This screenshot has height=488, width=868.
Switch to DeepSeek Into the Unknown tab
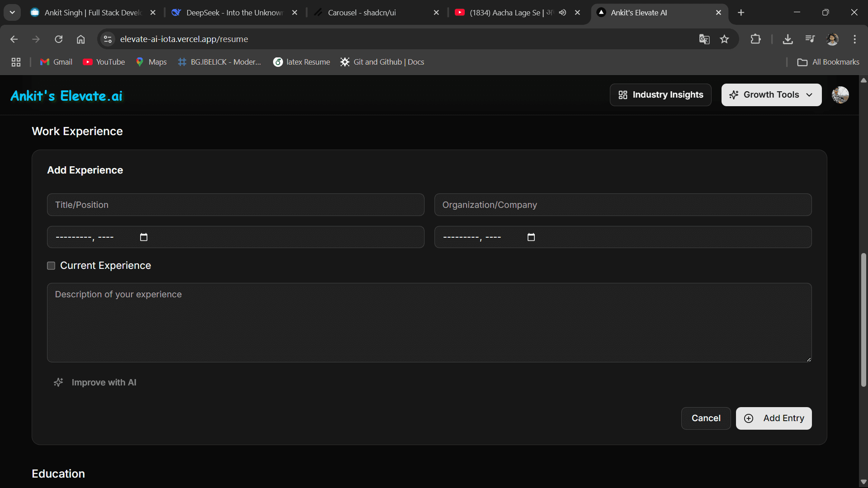234,13
